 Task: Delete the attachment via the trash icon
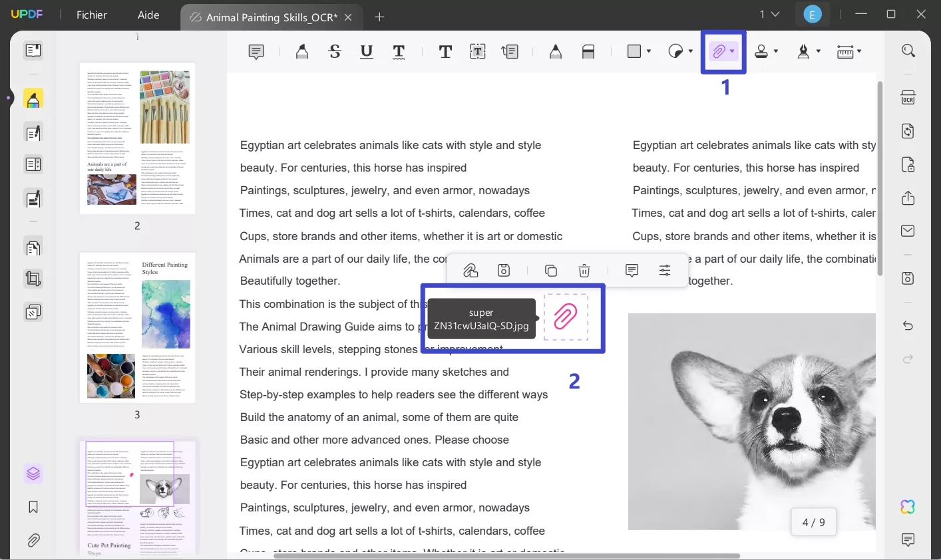(584, 270)
